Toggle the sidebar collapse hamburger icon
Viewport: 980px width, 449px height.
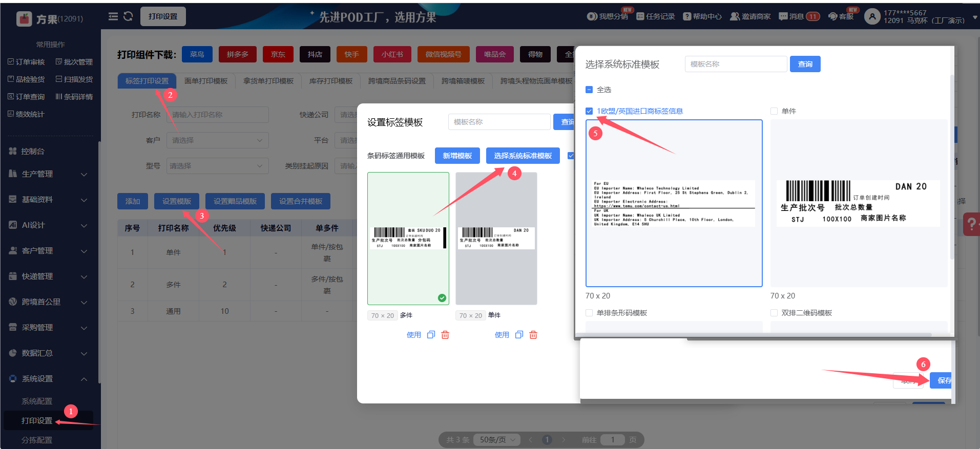[x=113, y=16]
